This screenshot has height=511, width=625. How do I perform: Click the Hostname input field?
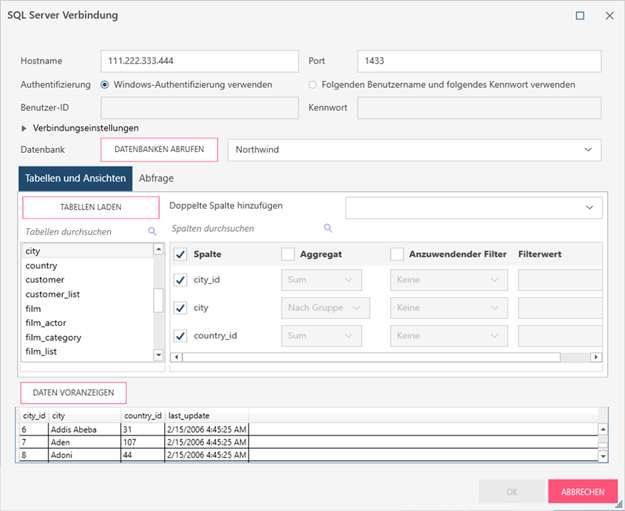pos(200,62)
